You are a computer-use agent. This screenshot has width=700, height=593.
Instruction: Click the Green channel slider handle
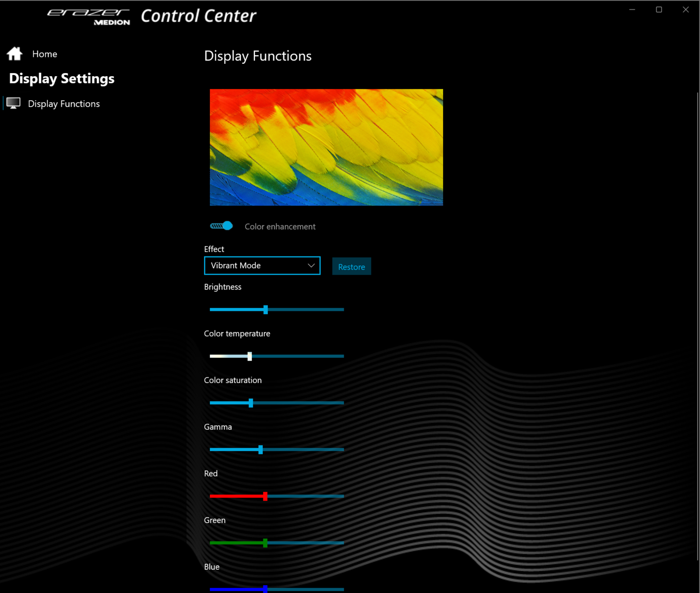(x=265, y=543)
